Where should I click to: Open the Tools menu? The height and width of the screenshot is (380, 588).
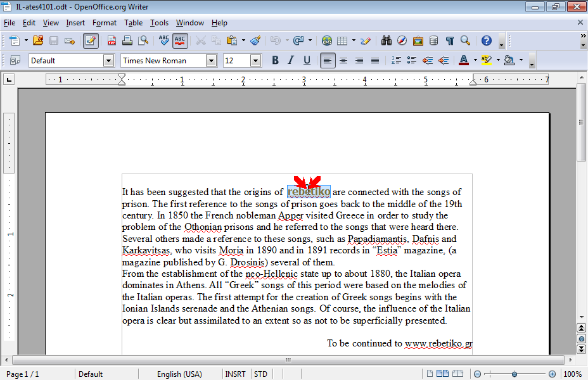[160, 23]
